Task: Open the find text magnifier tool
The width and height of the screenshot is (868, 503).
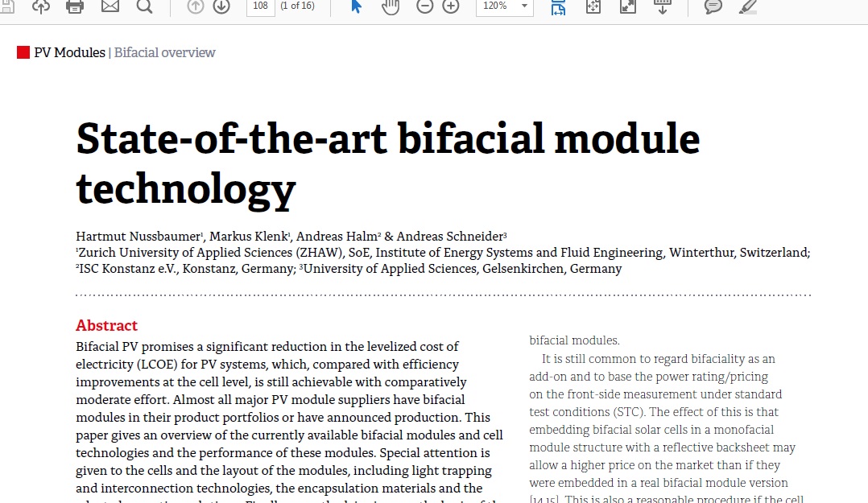Action: tap(144, 6)
